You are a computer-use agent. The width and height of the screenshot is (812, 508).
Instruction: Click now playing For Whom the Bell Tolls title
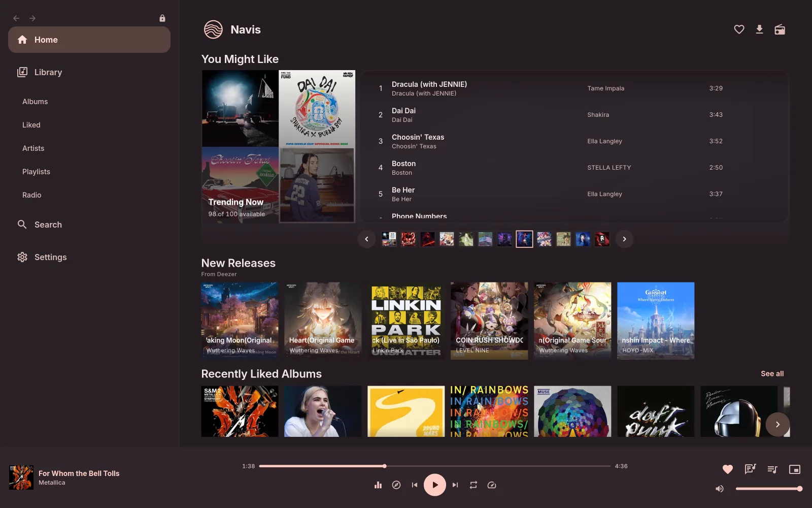(x=79, y=473)
